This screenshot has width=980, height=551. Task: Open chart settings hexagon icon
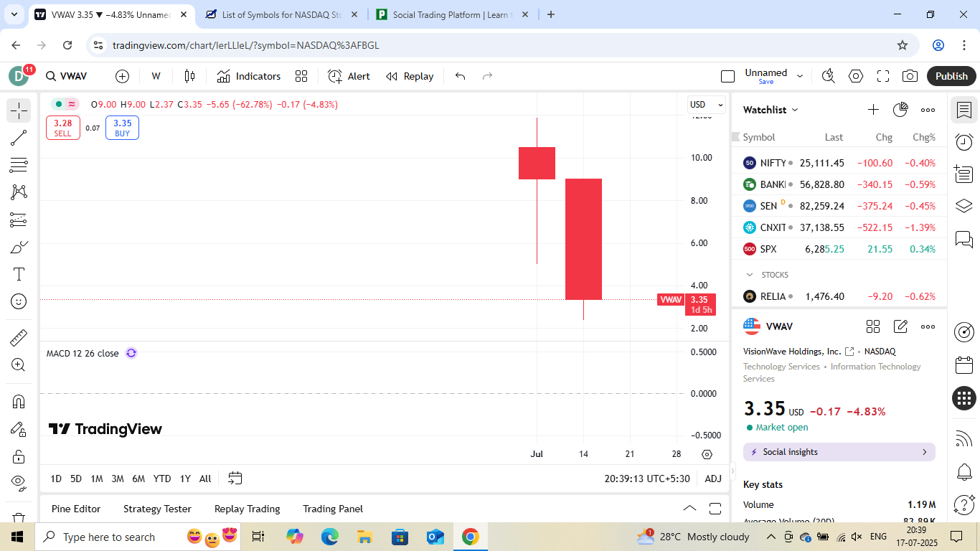click(x=856, y=76)
